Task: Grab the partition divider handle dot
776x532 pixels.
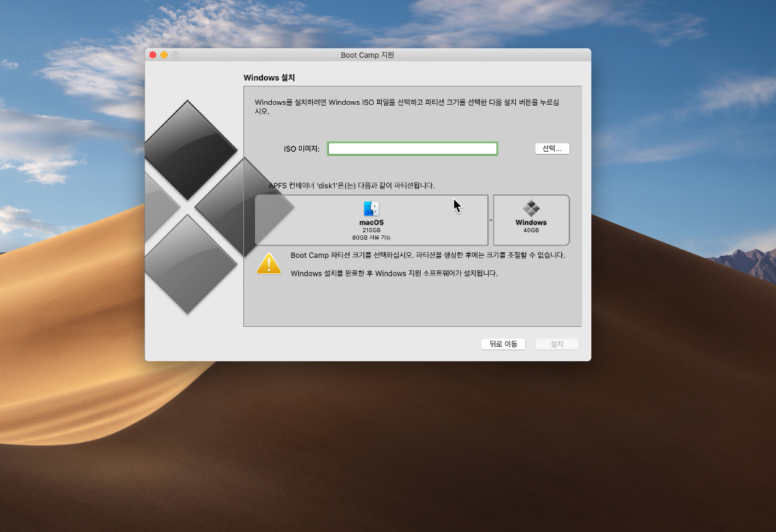Action: coord(491,221)
